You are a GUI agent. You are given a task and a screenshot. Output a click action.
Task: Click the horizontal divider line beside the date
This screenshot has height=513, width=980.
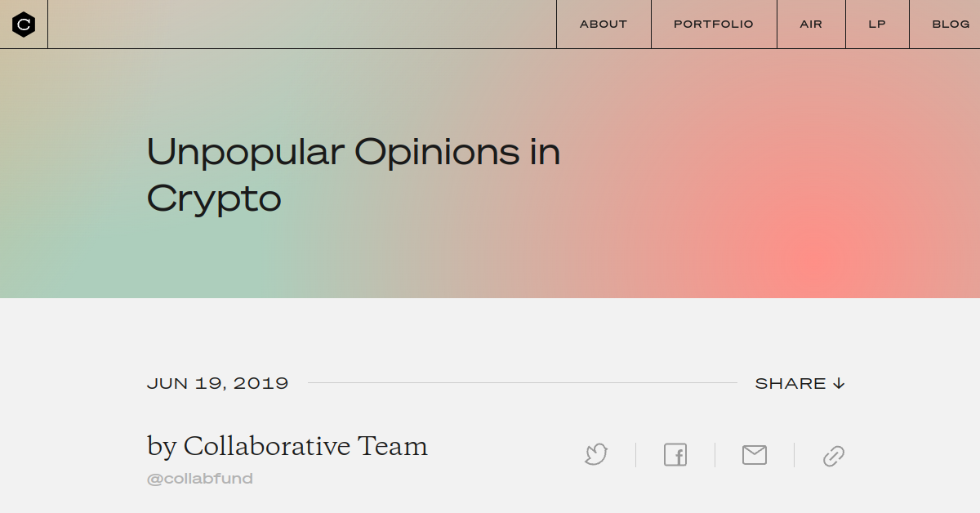point(523,381)
